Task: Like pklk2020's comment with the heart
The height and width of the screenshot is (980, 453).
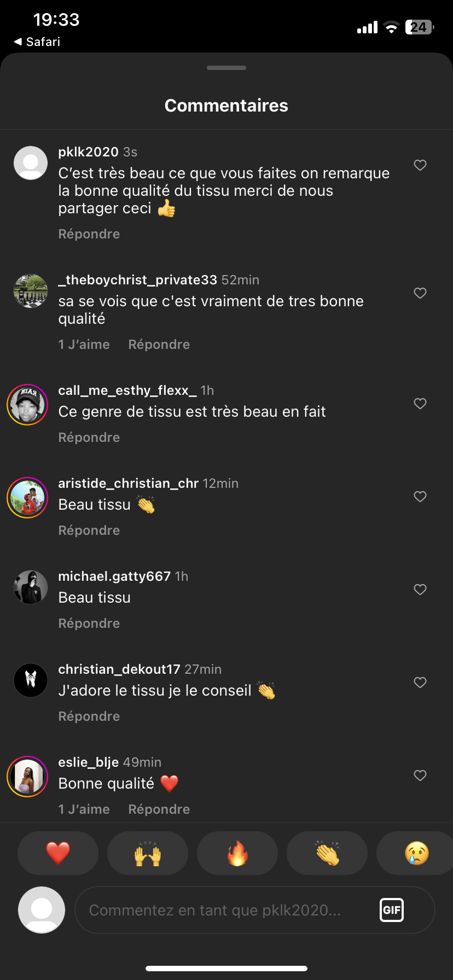Action: coord(420,165)
